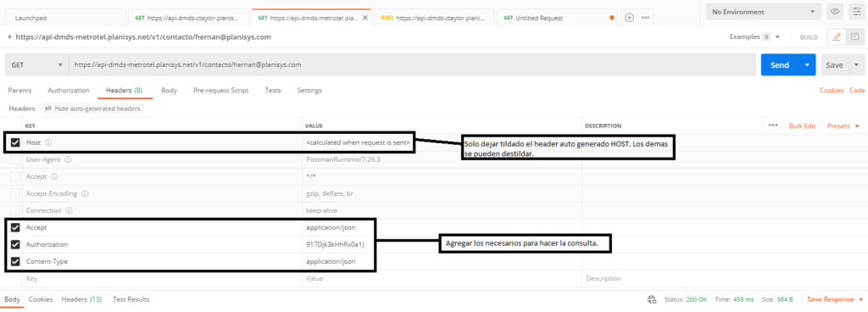Open the manage environments settings icon
The width and height of the screenshot is (868, 312).
[856, 12]
